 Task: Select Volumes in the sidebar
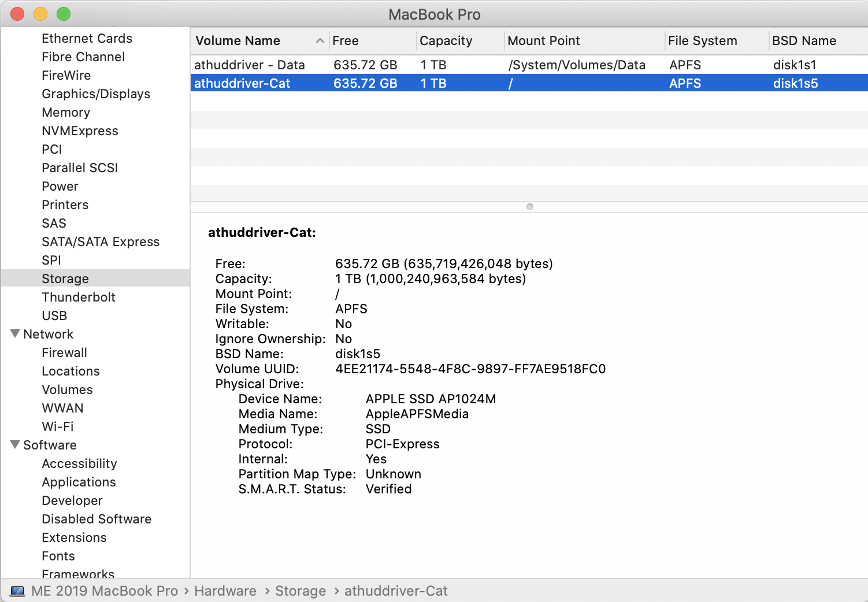pyautogui.click(x=67, y=389)
